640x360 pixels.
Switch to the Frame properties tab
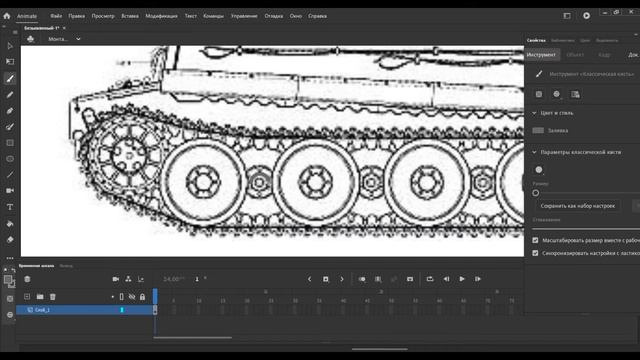click(604, 55)
